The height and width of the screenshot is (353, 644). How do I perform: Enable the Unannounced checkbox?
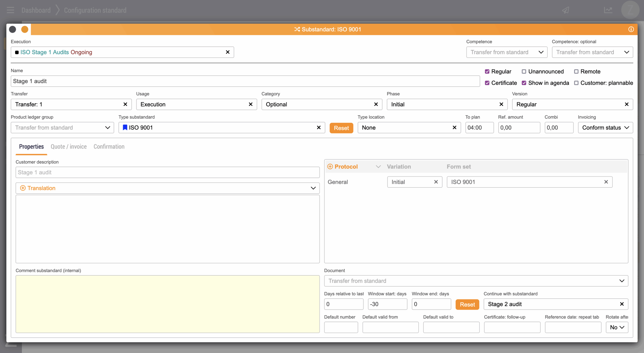(x=524, y=72)
